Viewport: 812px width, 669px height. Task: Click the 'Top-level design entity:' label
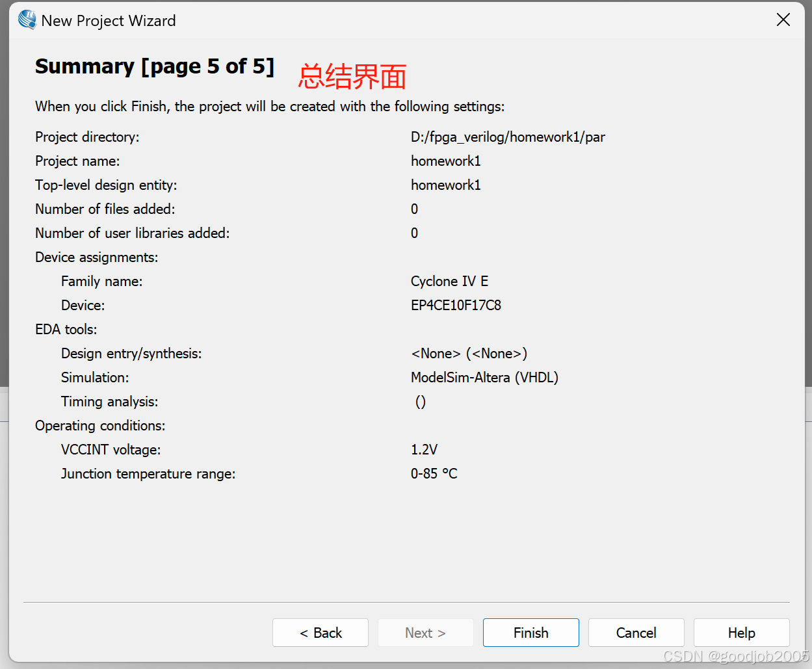(x=106, y=185)
